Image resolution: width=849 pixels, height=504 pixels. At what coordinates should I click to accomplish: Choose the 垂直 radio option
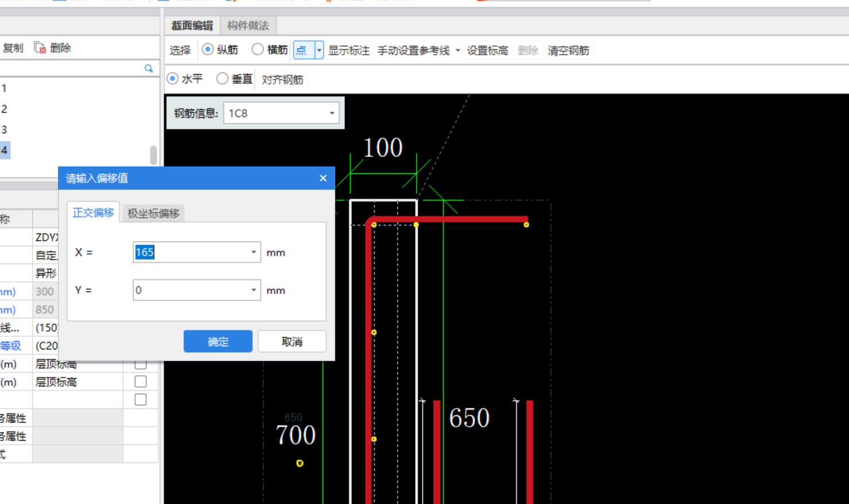pos(222,79)
